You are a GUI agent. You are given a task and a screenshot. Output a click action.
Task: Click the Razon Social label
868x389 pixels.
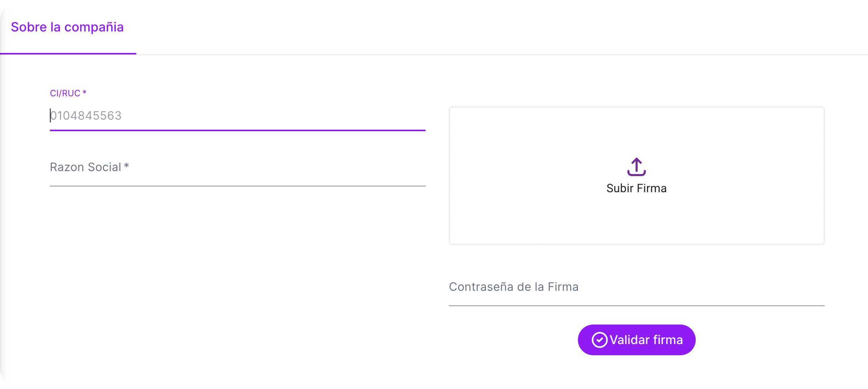coord(89,166)
